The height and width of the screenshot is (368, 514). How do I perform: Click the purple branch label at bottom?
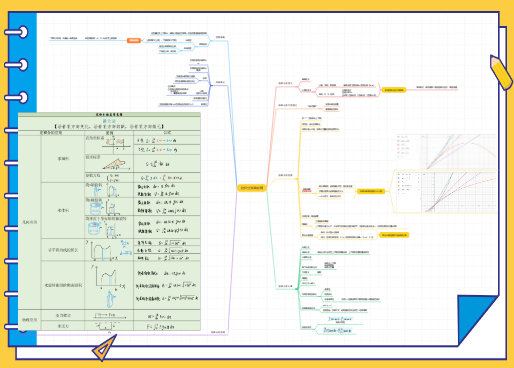tap(218, 332)
